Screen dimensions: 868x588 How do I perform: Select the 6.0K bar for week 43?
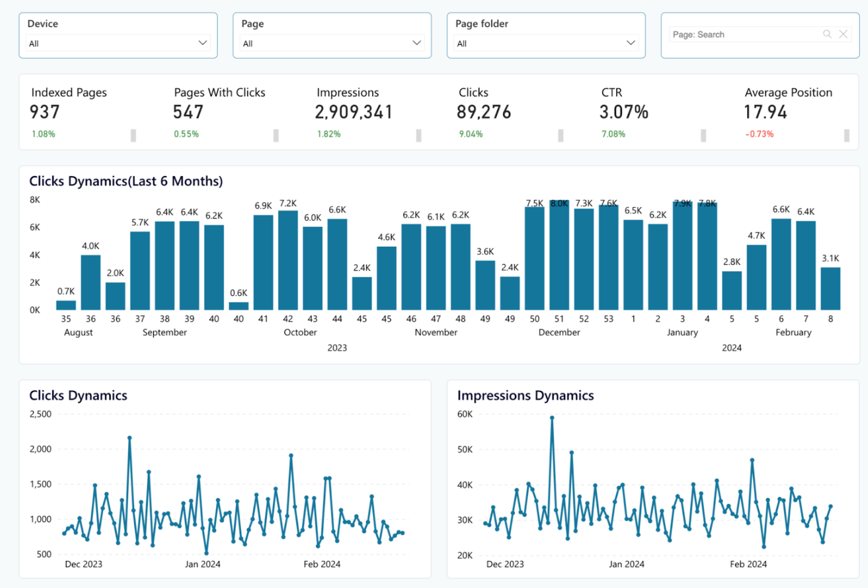click(x=312, y=268)
